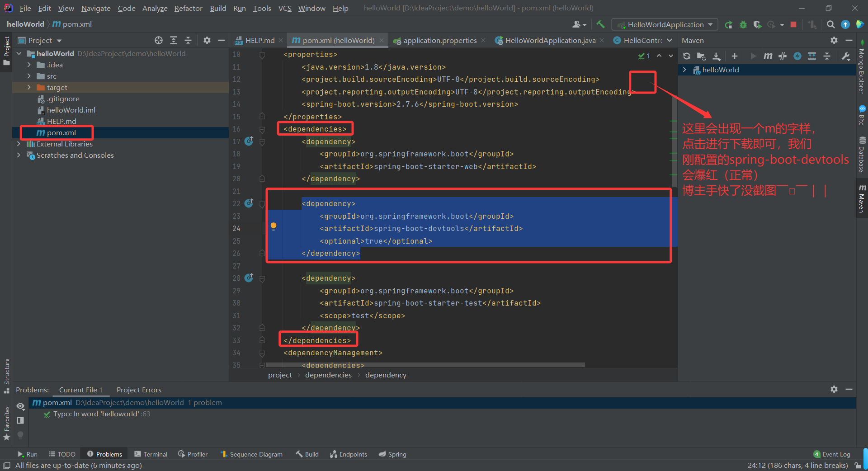Click the blue IDE update arrow icon
The height and width of the screenshot is (471, 868).
[x=845, y=24]
